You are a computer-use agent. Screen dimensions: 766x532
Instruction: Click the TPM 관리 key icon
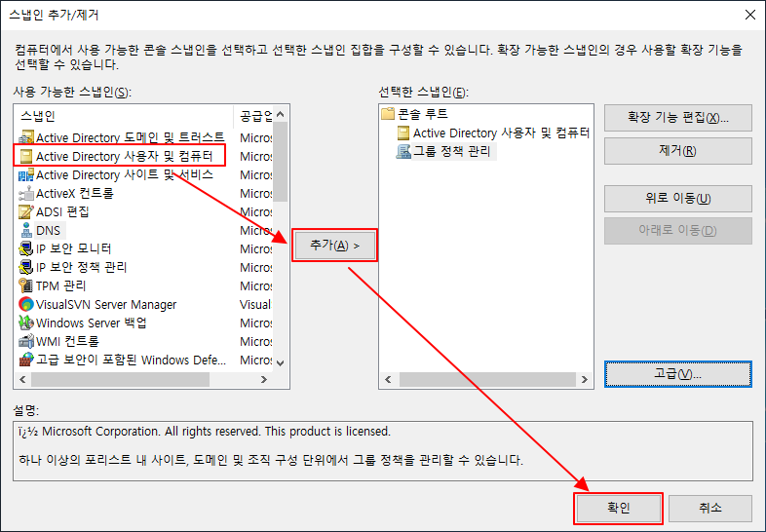(26, 285)
